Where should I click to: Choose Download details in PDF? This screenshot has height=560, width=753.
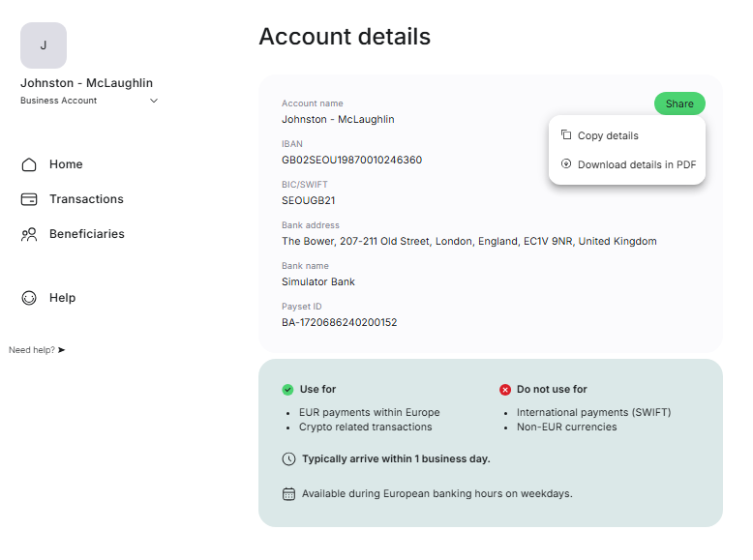pyautogui.click(x=636, y=164)
